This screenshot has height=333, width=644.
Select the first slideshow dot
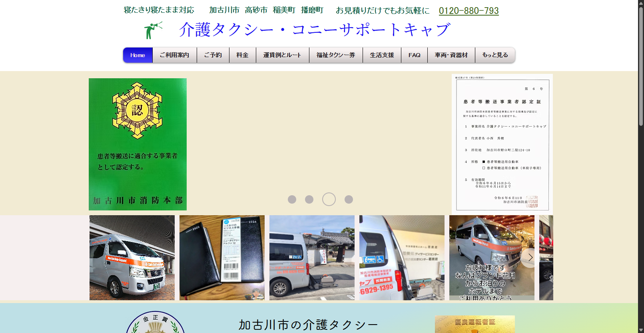(x=292, y=199)
